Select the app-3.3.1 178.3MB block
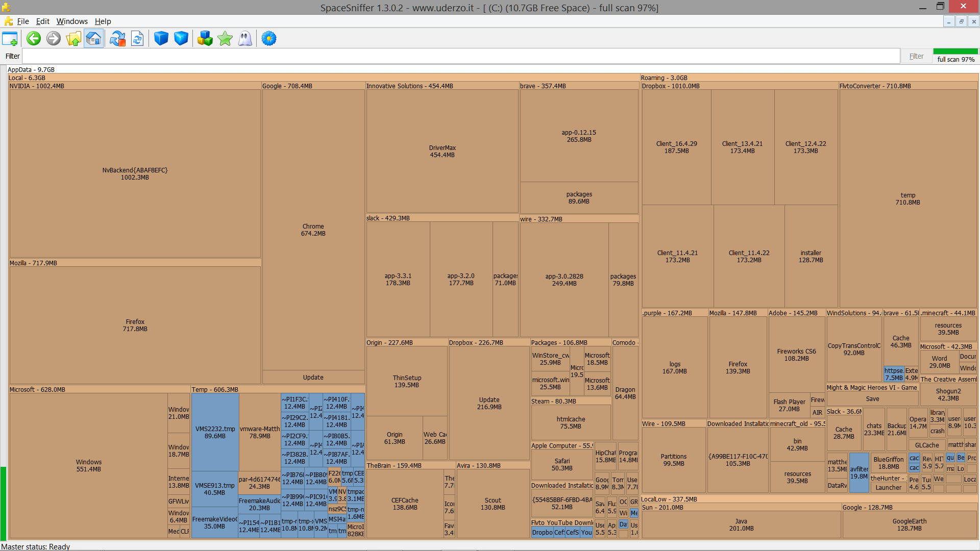 tap(398, 279)
